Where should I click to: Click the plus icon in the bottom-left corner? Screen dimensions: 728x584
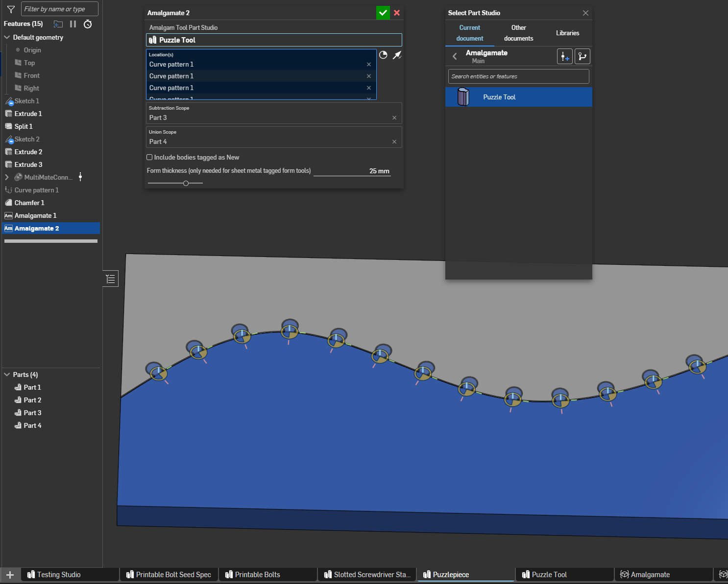(x=10, y=575)
